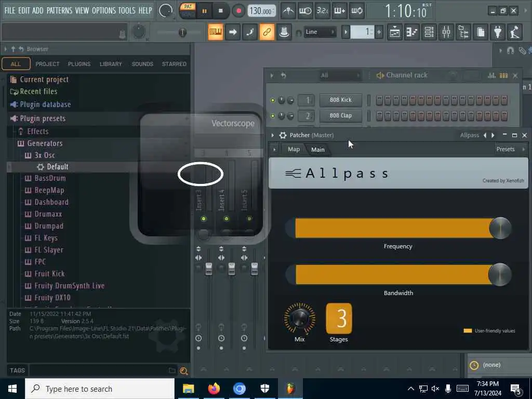Image resolution: width=532 pixels, height=399 pixels.
Task: Collapse the Generators folder
Action: pyautogui.click(x=45, y=143)
